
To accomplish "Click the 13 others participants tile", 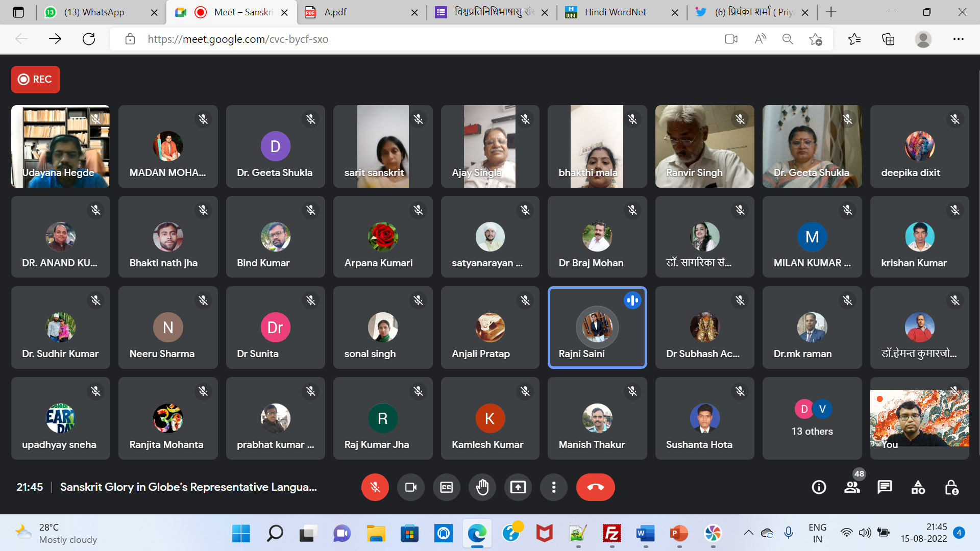I will point(812,418).
